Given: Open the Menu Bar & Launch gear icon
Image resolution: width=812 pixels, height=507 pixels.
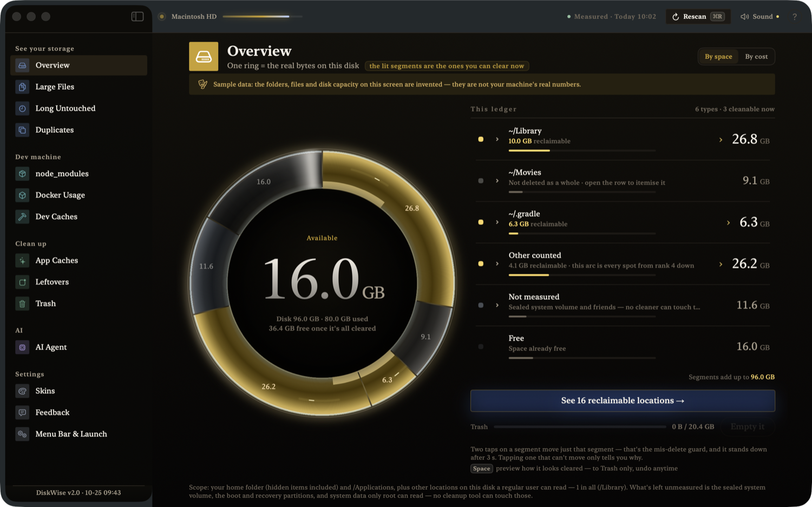Looking at the screenshot, I should click(22, 434).
